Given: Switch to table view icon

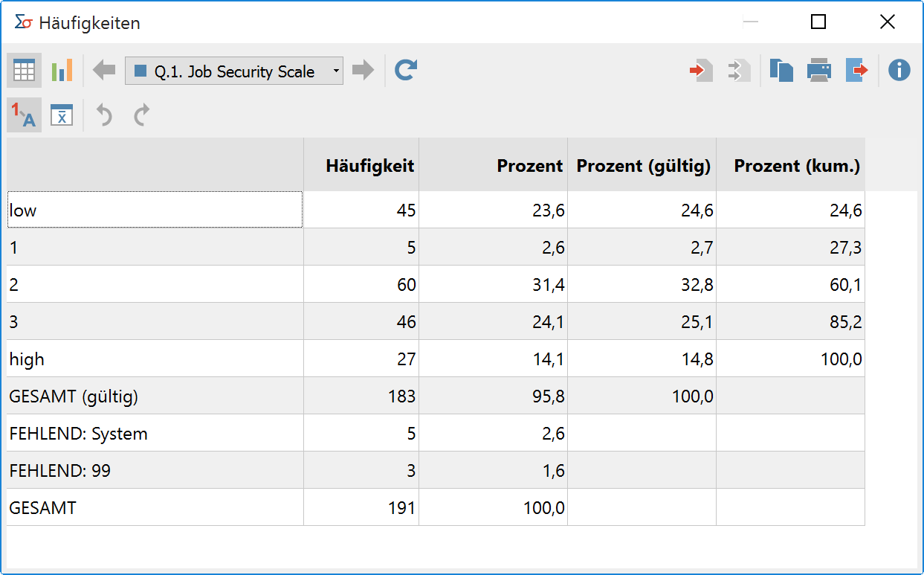Looking at the screenshot, I should (25, 71).
